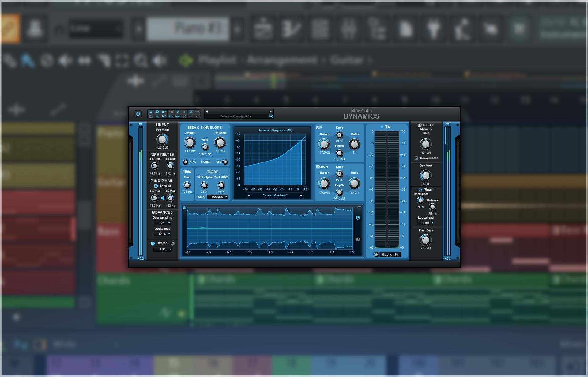Select previous preset with left arrow
The image size is (588, 377).
pos(207,112)
